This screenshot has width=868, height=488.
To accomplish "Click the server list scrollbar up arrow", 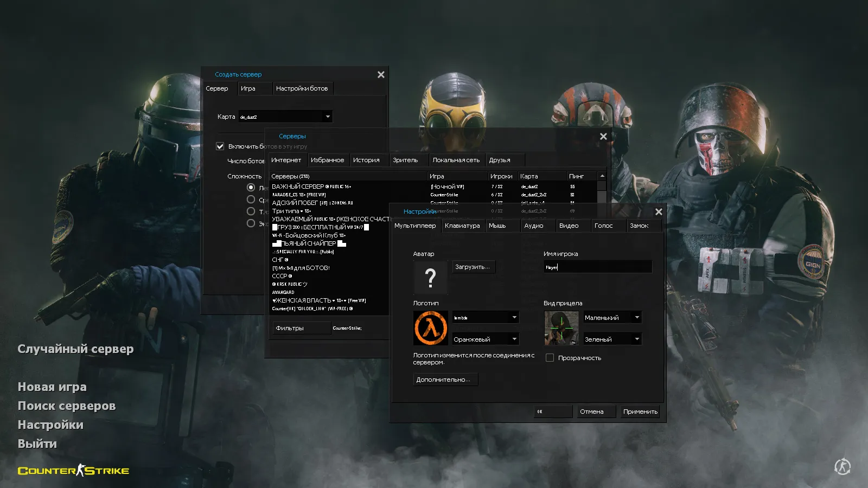I will point(602,176).
